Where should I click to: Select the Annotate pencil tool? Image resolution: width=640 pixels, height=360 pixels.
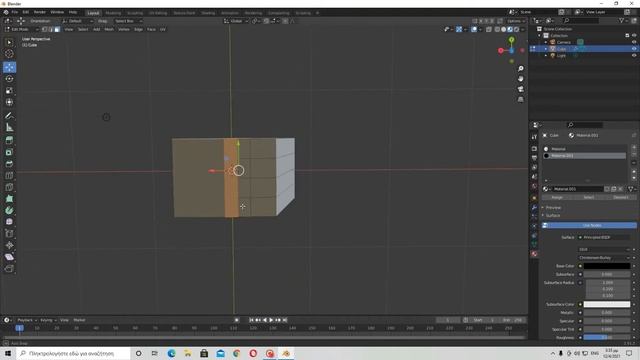click(9, 116)
